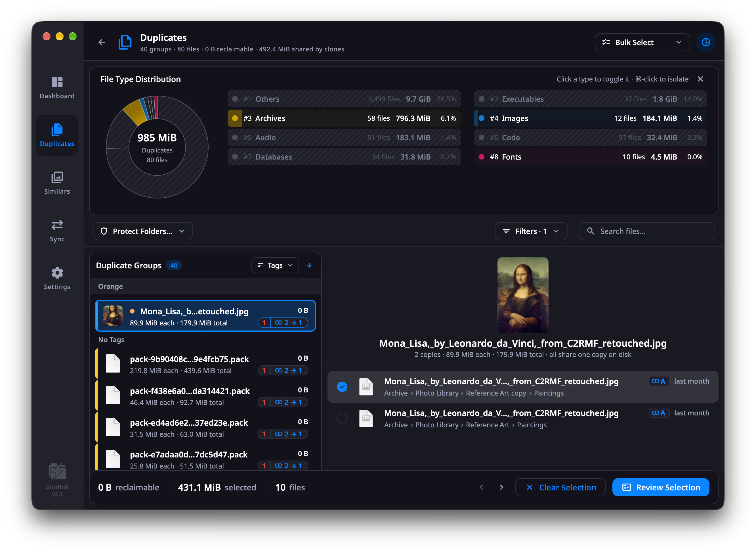Toggle the Audio file type on

pos(344,138)
